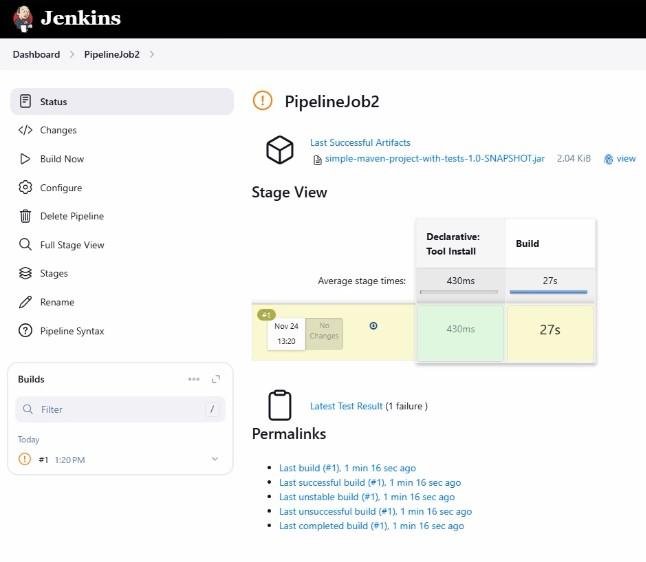Open the Configure page
646x562 pixels.
61,187
